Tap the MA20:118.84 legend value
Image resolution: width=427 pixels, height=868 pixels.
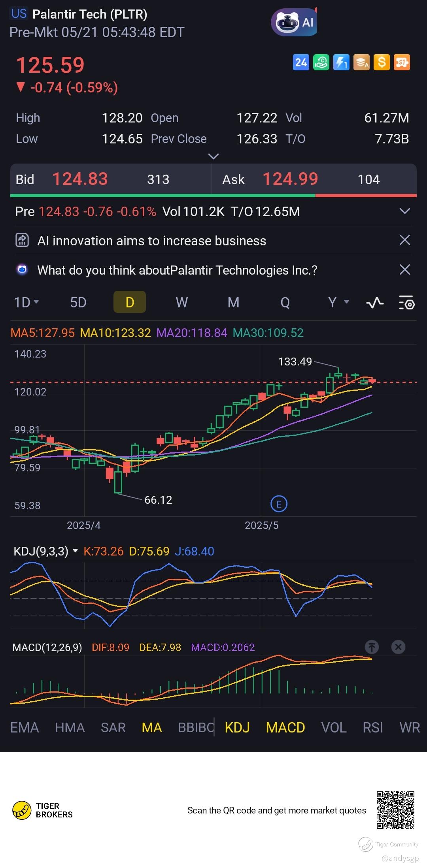[192, 333]
